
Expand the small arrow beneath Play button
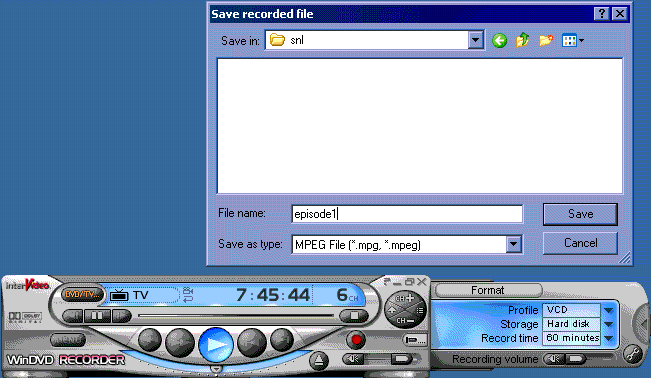coord(216,368)
